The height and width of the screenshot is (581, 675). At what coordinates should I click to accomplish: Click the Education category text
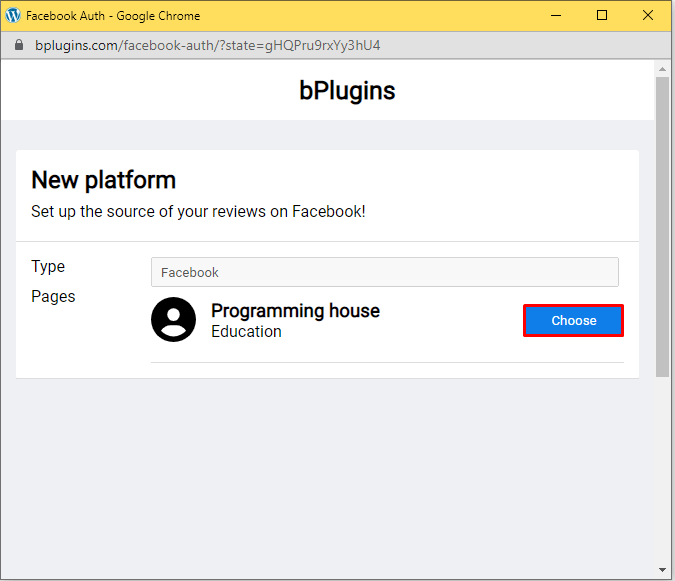point(246,332)
